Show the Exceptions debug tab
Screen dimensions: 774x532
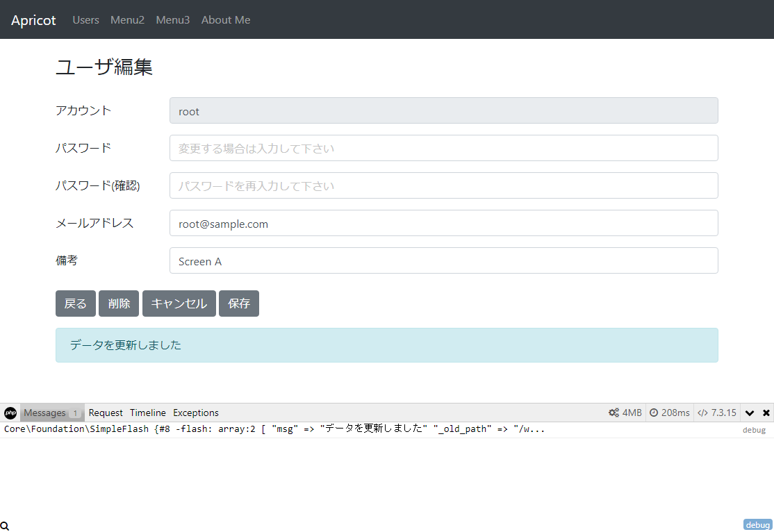[x=196, y=413]
